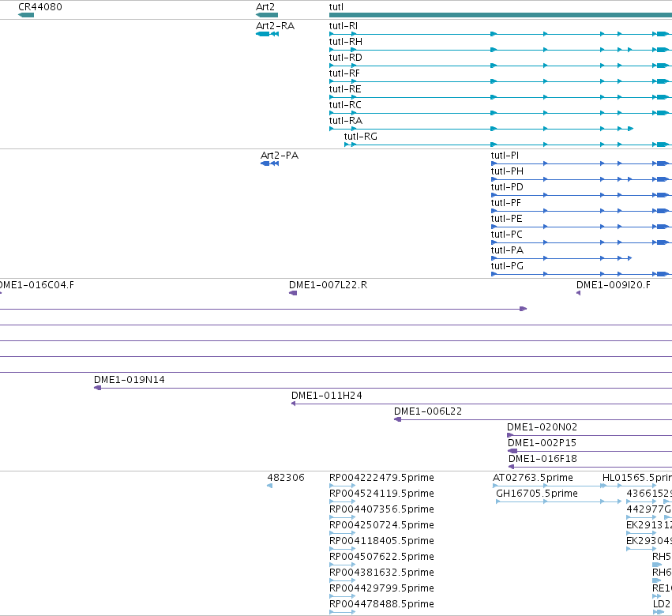Select BAC clone DME1-016F18
Viewport: 672px width, 616px height.
542,459
